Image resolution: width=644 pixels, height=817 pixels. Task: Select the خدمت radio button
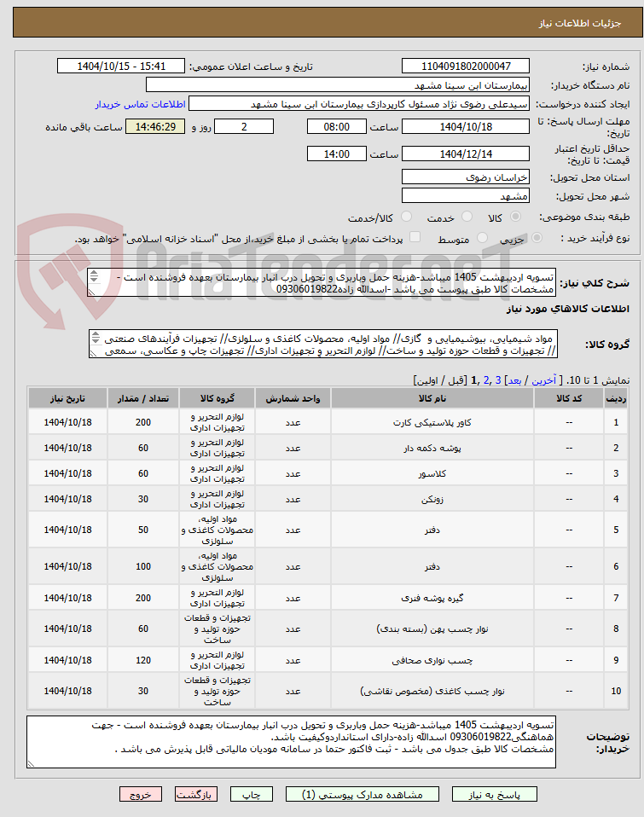pos(467,217)
